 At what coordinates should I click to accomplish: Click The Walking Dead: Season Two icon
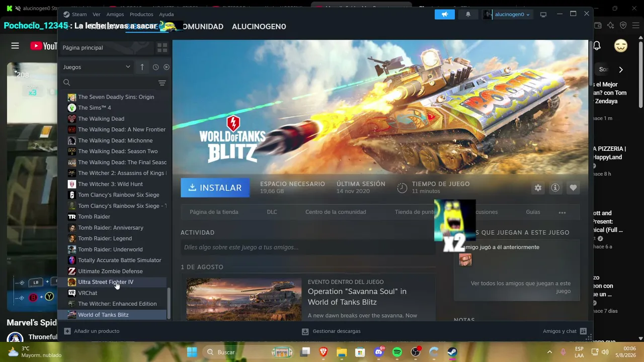point(72,151)
